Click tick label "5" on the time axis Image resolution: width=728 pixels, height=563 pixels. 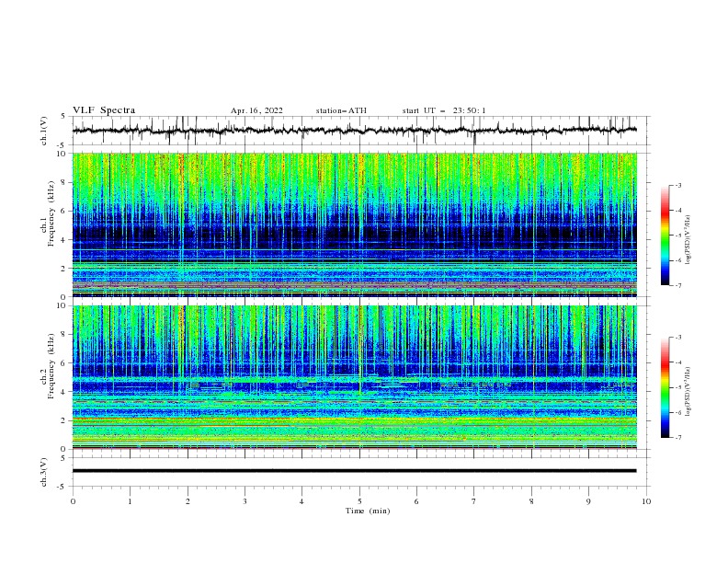(x=359, y=501)
